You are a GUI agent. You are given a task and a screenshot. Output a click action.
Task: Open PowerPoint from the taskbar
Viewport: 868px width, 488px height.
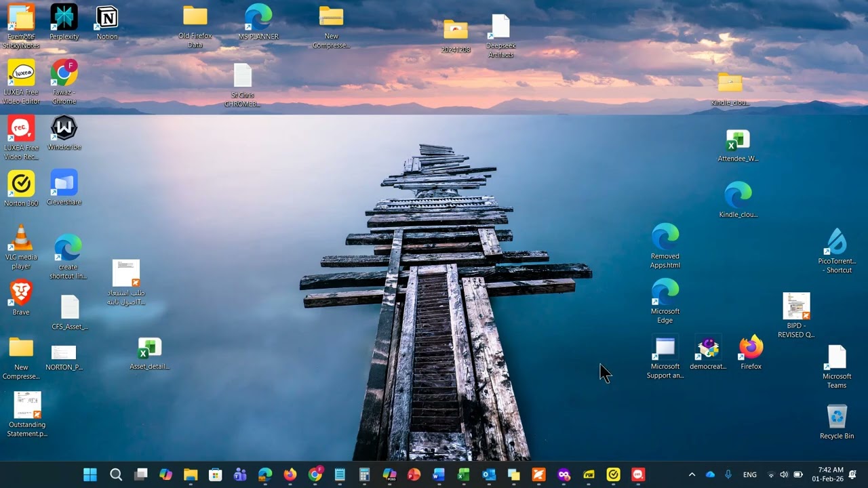414,475
